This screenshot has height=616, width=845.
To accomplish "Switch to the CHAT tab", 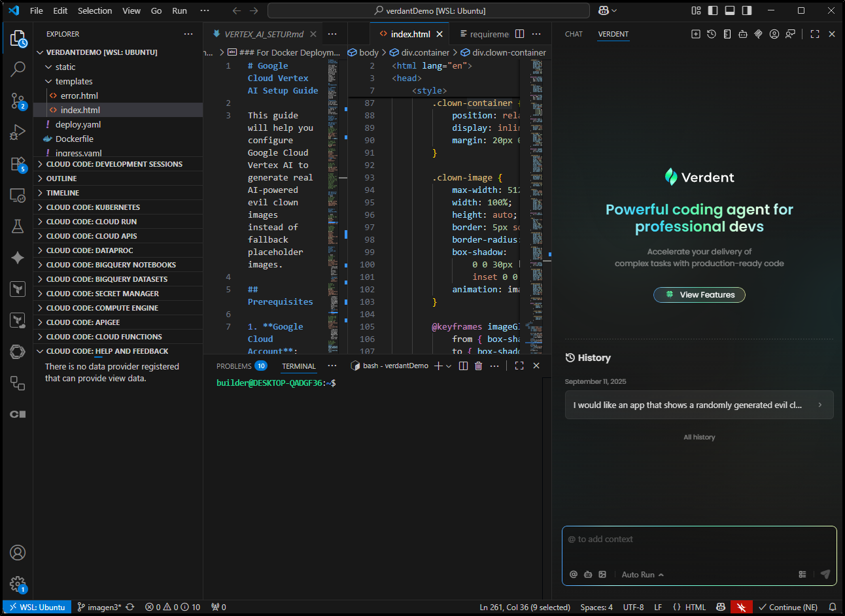I will [x=574, y=34].
